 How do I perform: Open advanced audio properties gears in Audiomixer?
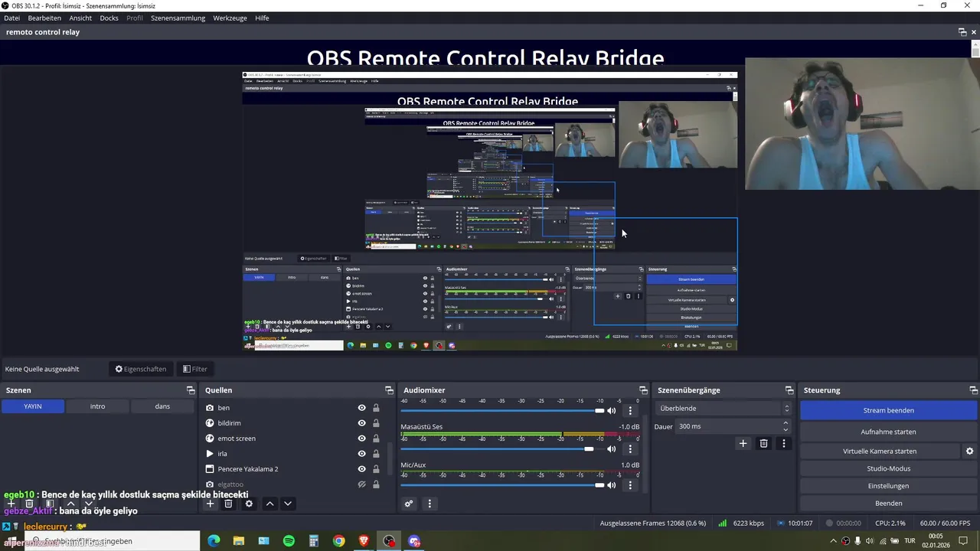coord(409,504)
